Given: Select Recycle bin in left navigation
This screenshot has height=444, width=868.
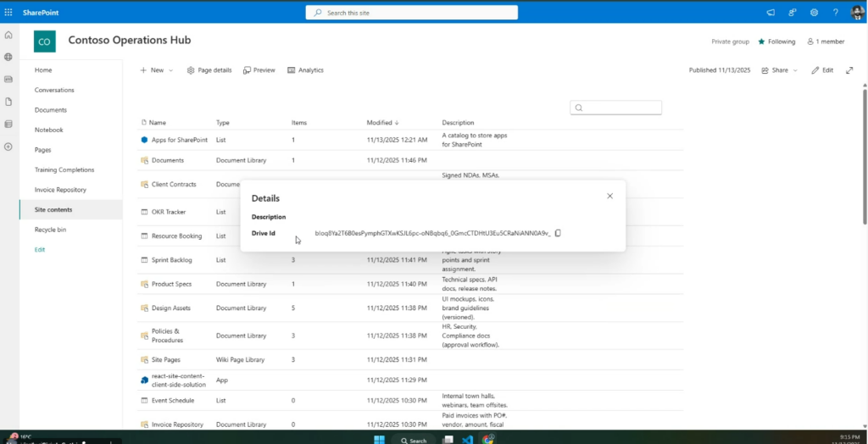Looking at the screenshot, I should [x=51, y=230].
